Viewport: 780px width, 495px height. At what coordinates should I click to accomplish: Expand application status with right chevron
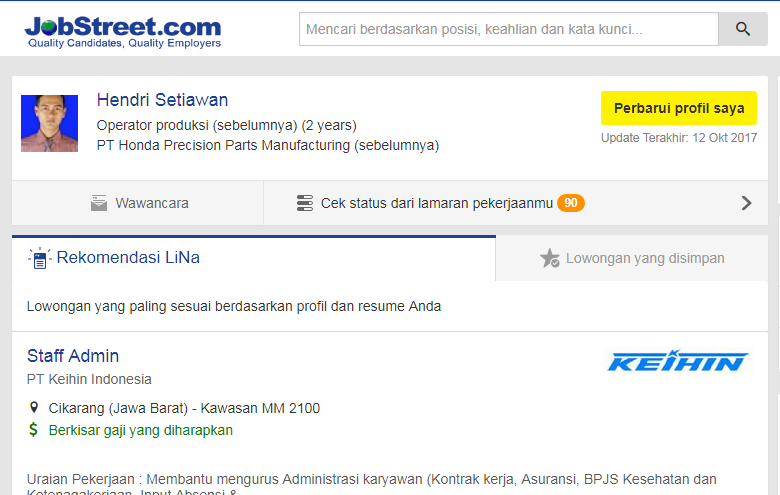tap(746, 203)
